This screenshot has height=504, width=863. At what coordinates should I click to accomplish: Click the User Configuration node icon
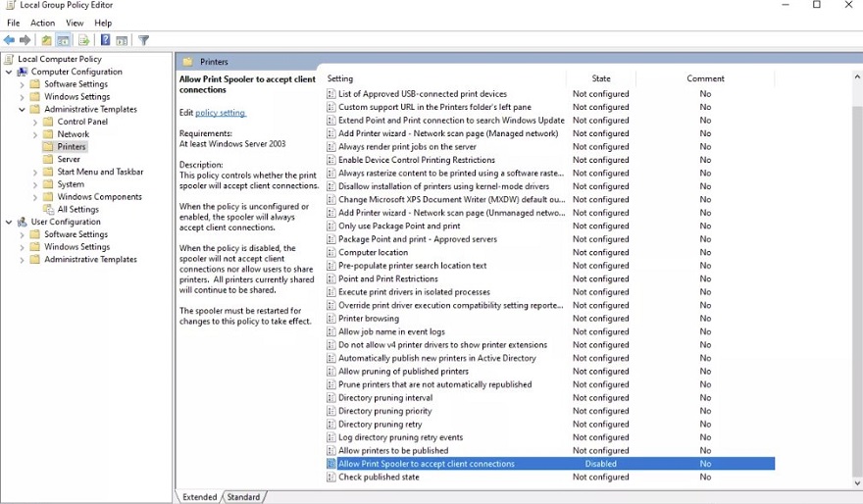(x=22, y=222)
